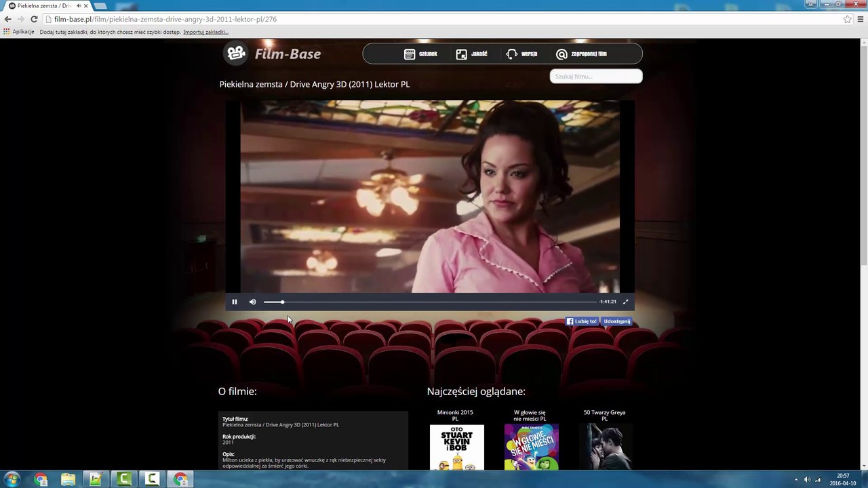Image resolution: width=868 pixels, height=488 pixels.
Task: Open network status in system tray
Action: click(818, 479)
